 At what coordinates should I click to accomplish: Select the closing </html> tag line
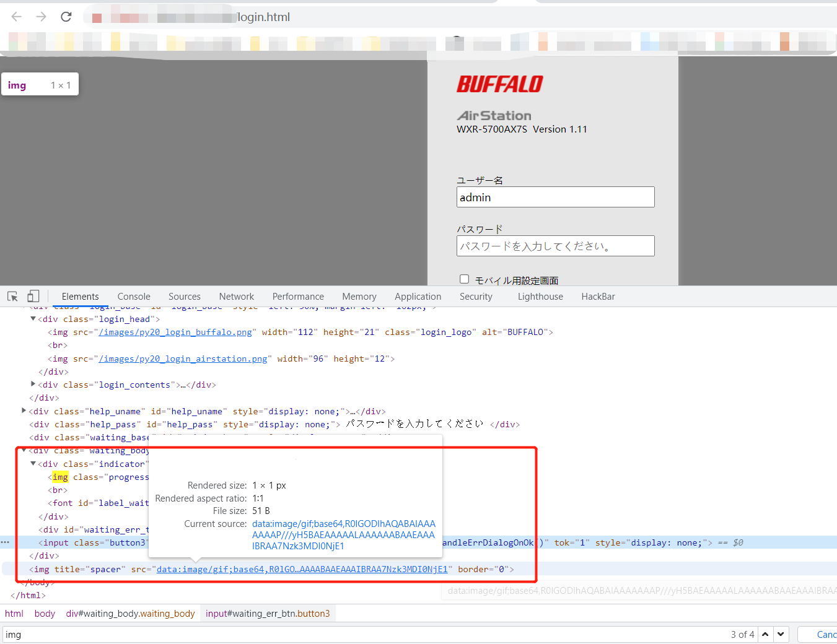28,595
